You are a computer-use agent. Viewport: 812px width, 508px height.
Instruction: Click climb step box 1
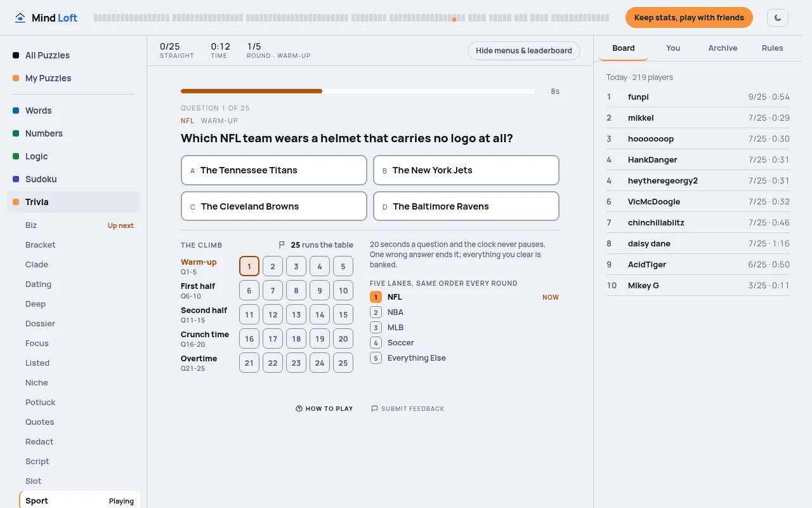pyautogui.click(x=249, y=267)
